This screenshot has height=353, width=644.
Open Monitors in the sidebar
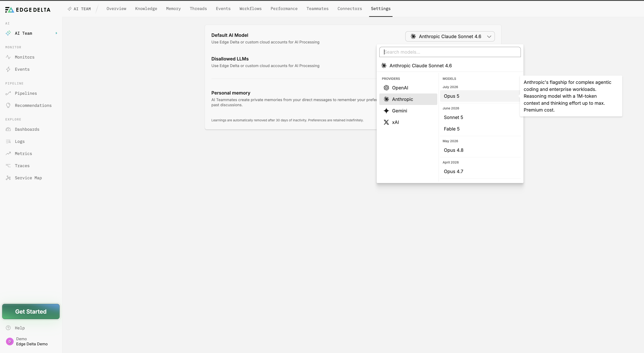(25, 57)
